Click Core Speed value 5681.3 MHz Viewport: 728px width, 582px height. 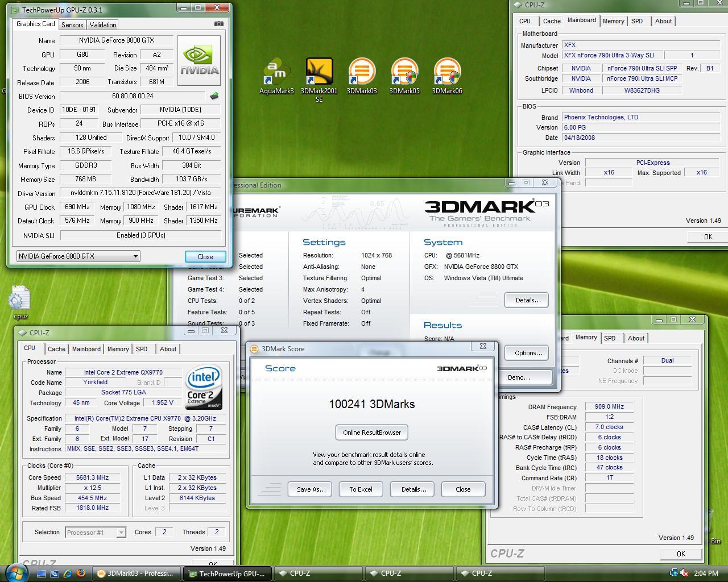92,477
